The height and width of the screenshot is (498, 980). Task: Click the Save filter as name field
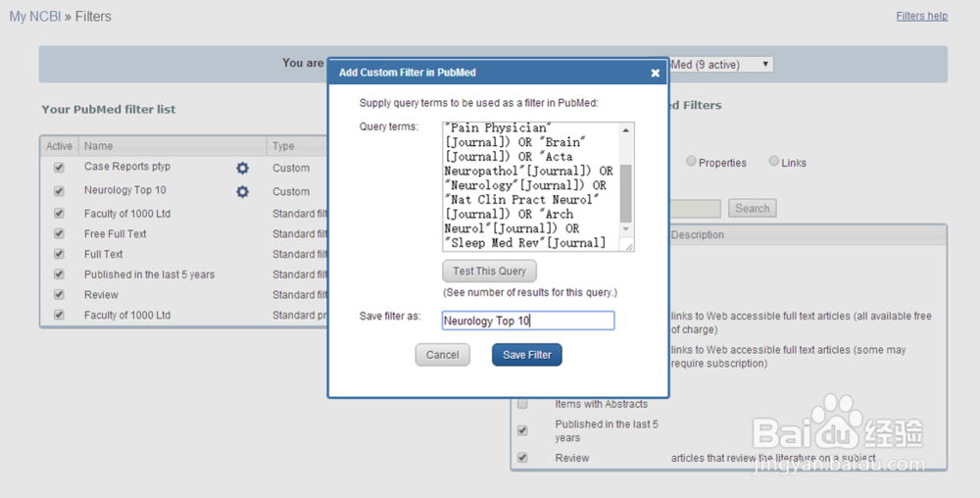(x=527, y=321)
